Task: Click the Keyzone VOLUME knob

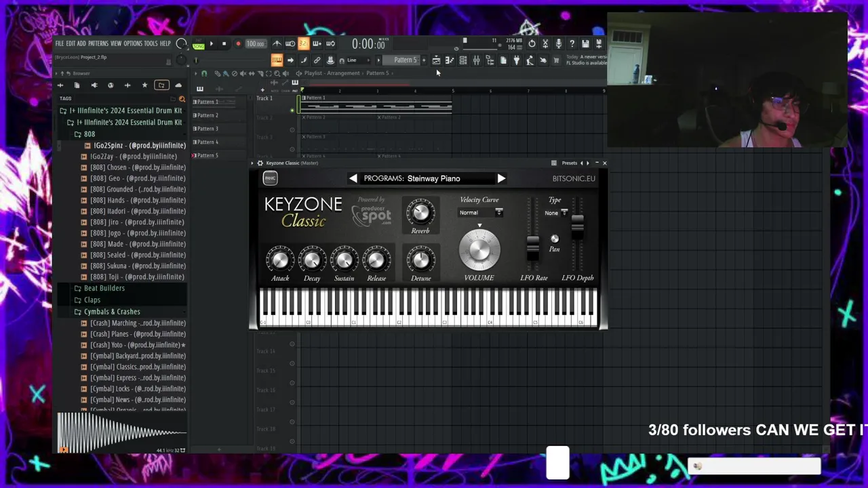Action: [479, 251]
